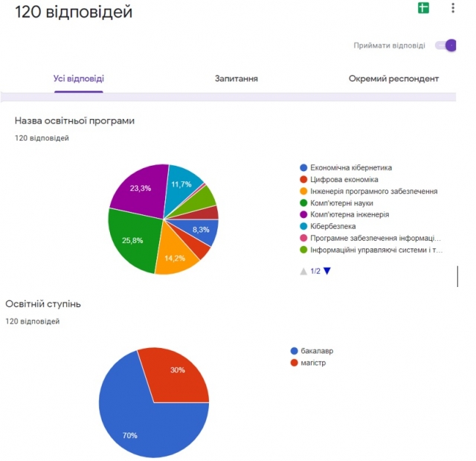The height and width of the screenshot is (461, 476).
Task: Switch to the Запитання tab
Action: 237,79
